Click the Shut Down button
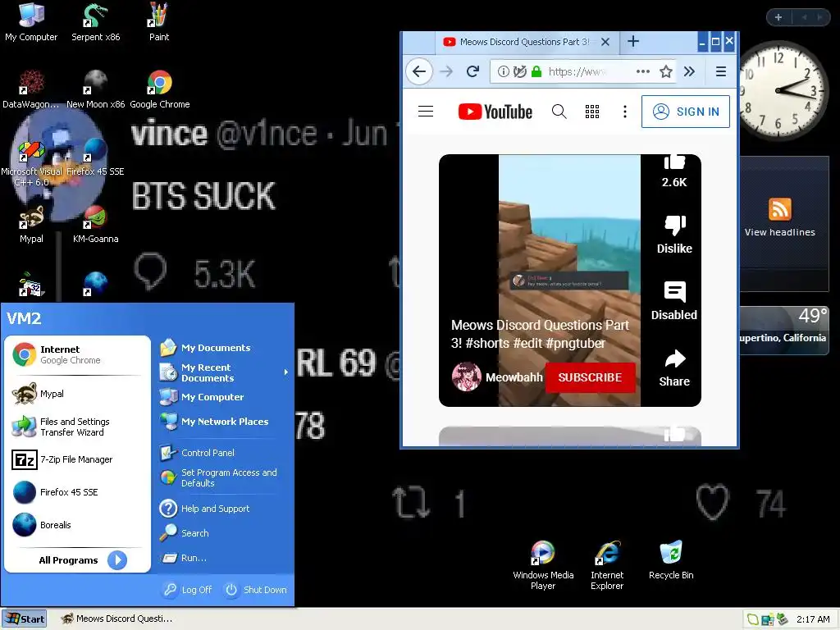Screen dimensions: 840x630 (x=255, y=589)
